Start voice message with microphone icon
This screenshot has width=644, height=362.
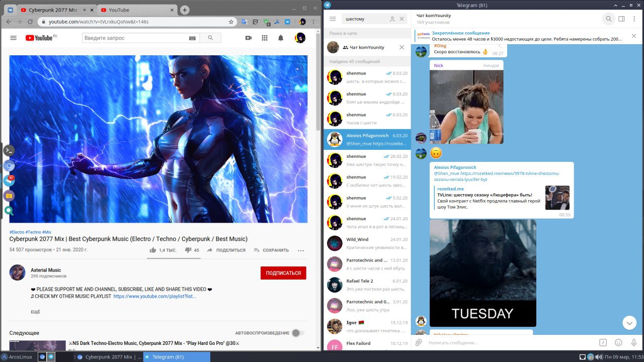coord(633,342)
